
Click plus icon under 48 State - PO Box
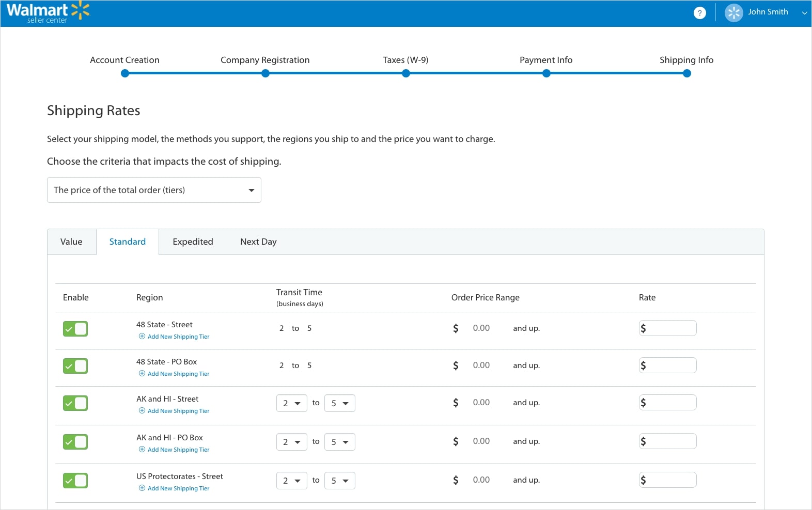[142, 374]
